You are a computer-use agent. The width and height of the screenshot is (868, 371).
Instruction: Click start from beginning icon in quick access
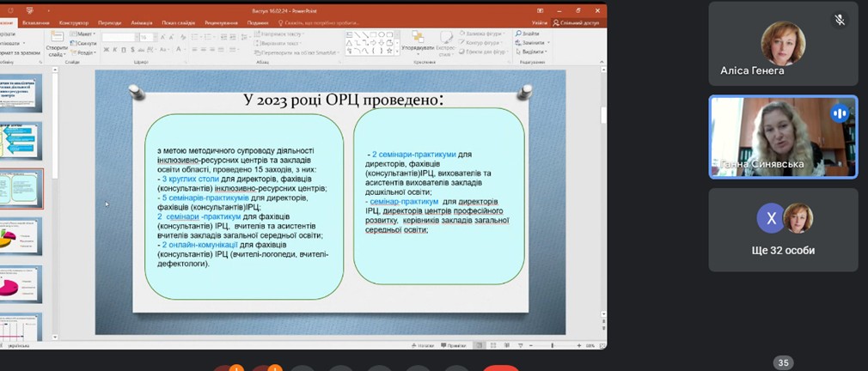29,10
